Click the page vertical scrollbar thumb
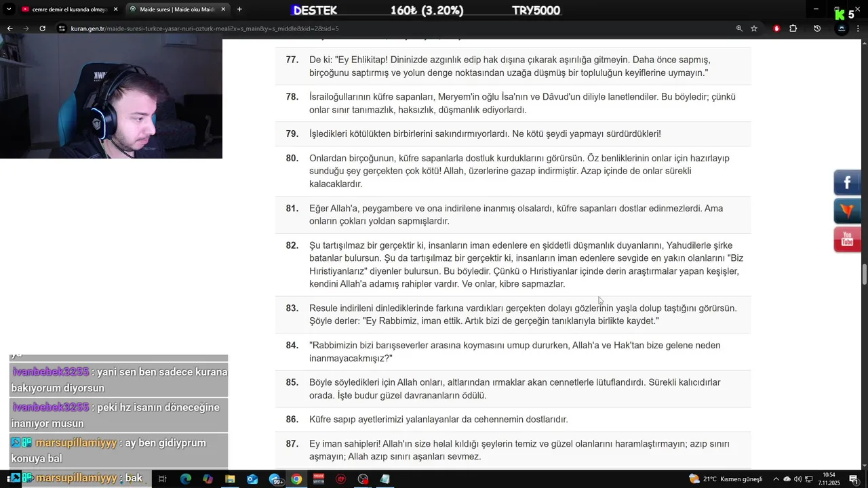 (865, 275)
